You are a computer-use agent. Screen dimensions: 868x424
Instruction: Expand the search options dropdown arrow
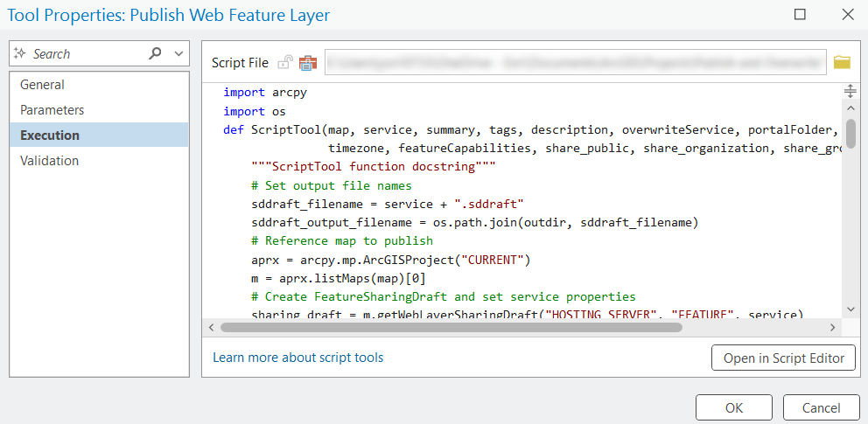[178, 53]
